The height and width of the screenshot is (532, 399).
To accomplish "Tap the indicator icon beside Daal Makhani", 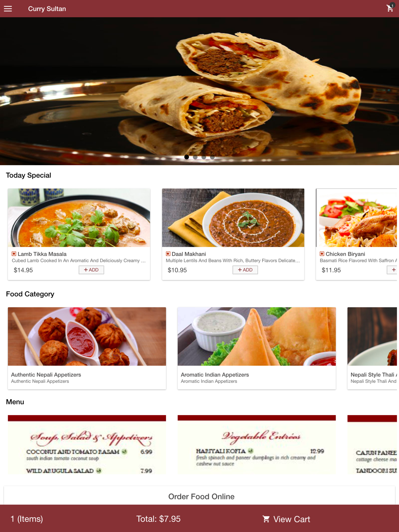I will [x=168, y=254].
